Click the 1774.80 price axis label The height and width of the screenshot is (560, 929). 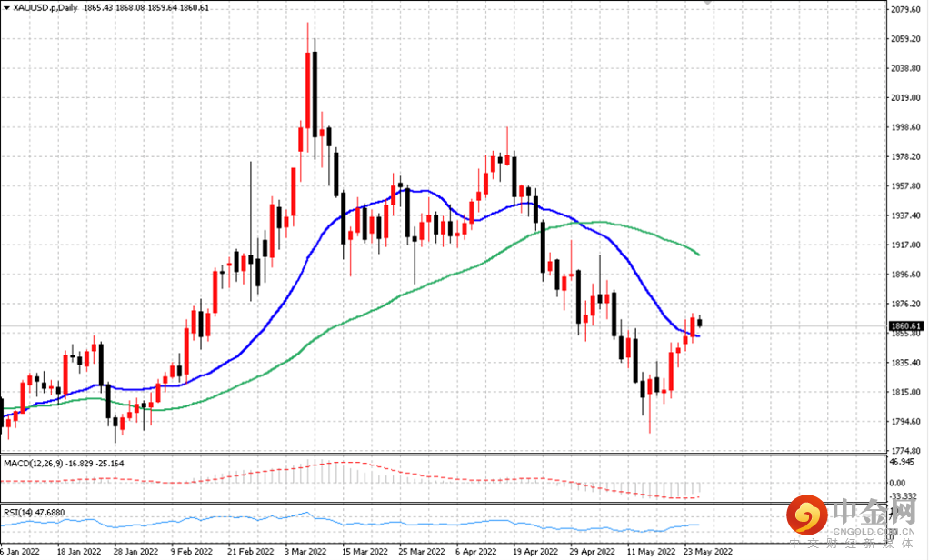pyautogui.click(x=906, y=450)
